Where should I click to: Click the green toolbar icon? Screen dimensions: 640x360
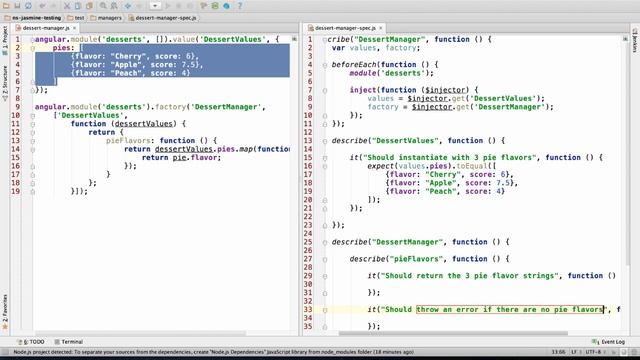[215, 6]
